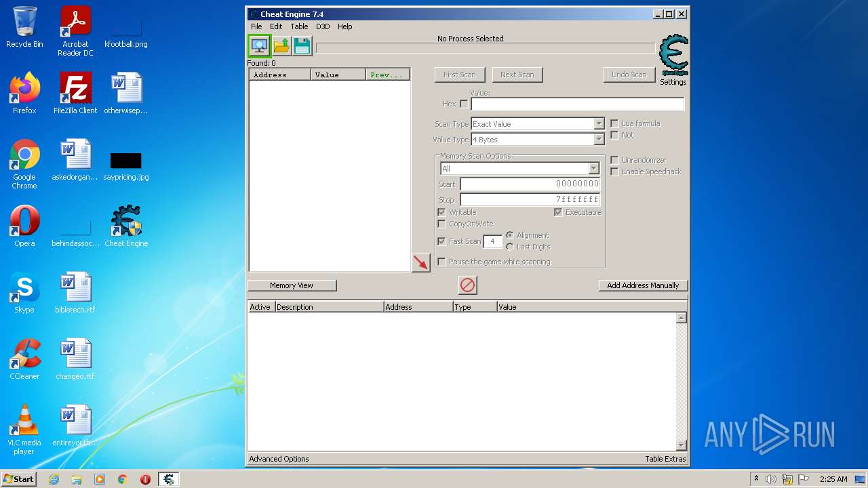
Task: Open the Cheat Engine desktop shortcut
Action: pos(126,226)
